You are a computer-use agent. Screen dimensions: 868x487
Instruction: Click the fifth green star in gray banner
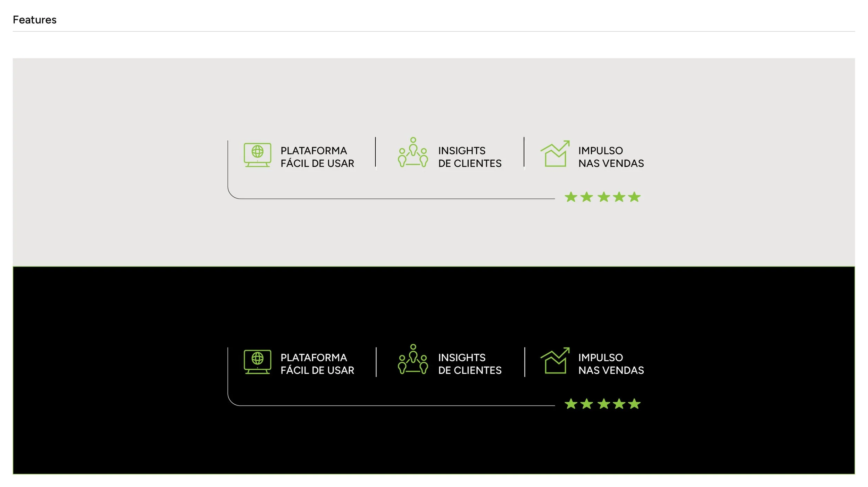[x=634, y=197]
